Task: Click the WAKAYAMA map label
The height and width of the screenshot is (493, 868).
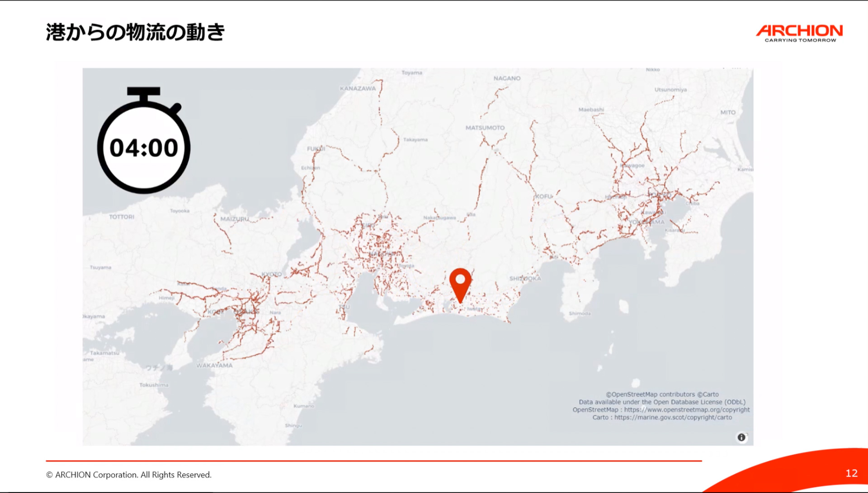Action: click(x=214, y=365)
